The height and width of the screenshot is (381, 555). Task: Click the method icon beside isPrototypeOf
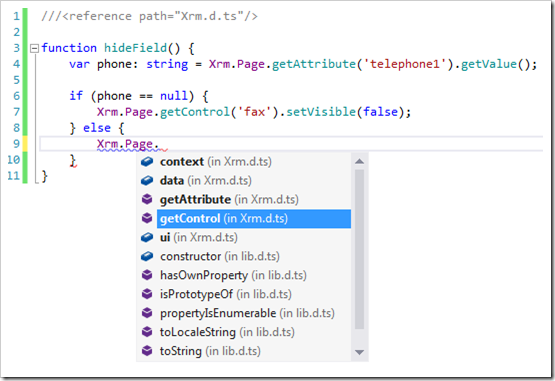[147, 294]
